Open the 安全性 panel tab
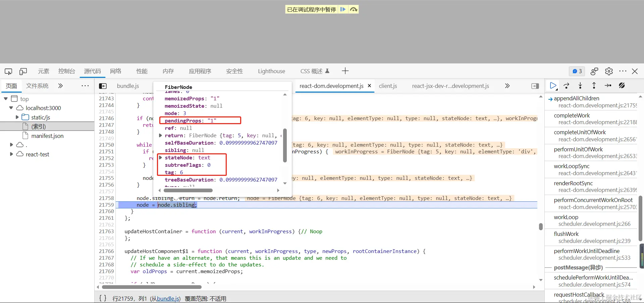 click(234, 71)
